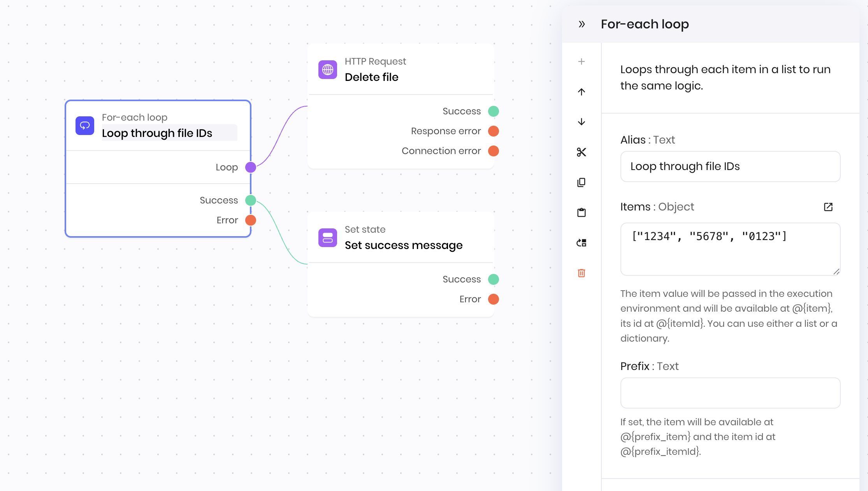Click Set state block's Success output dot
868x491 pixels.
[494, 279]
